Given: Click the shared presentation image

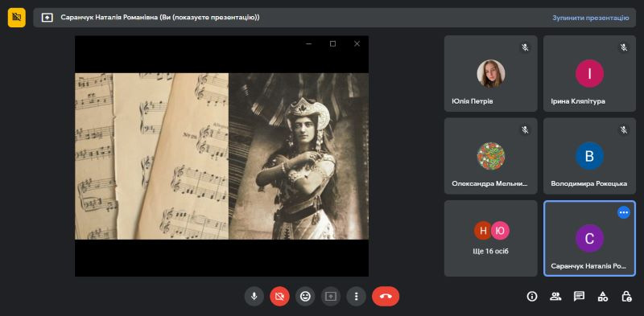Looking at the screenshot, I should 222,156.
